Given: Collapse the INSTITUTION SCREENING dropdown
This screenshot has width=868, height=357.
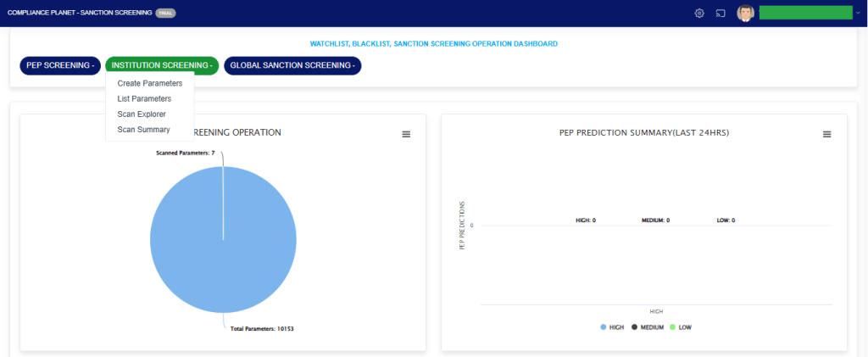Looking at the screenshot, I should tap(162, 65).
